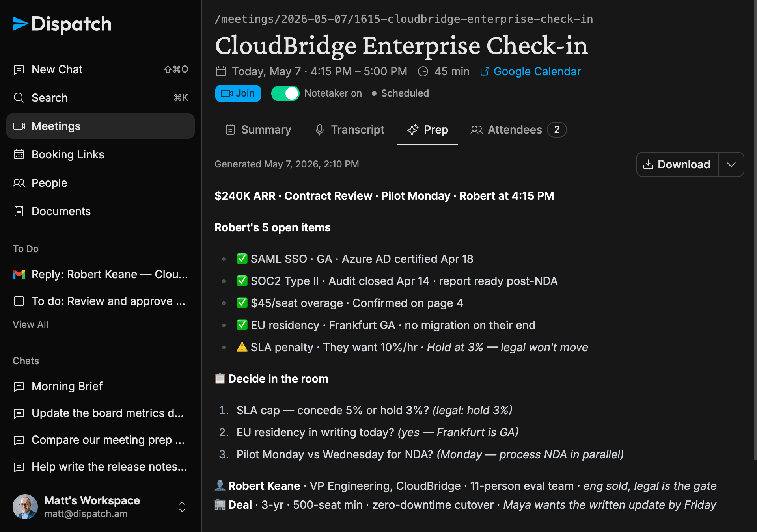Start a New Chat
757x532 pixels.
pyautogui.click(x=101, y=69)
